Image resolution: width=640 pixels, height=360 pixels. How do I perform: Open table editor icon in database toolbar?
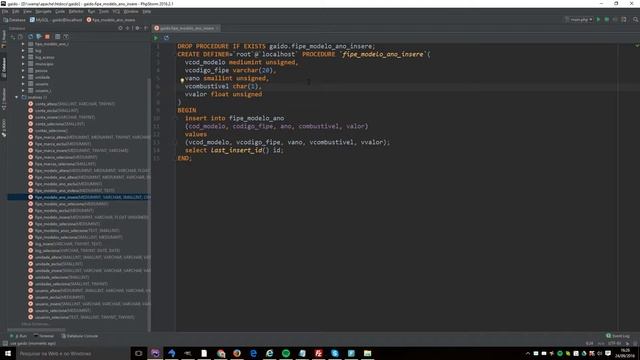point(58,37)
